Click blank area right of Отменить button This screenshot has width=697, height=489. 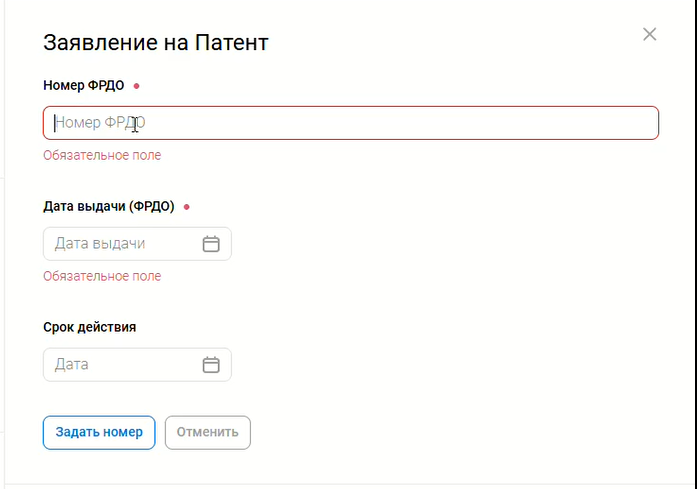pos(450,433)
